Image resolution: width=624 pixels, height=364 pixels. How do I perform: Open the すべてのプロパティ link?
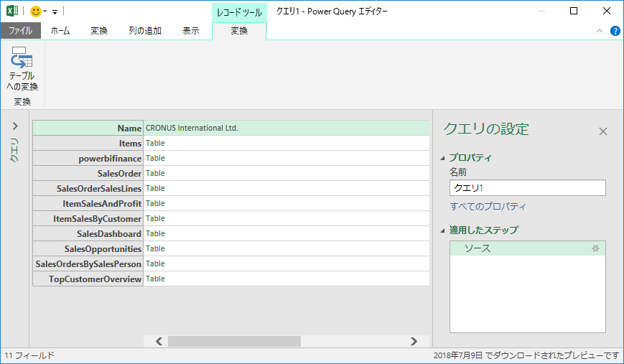[488, 207]
